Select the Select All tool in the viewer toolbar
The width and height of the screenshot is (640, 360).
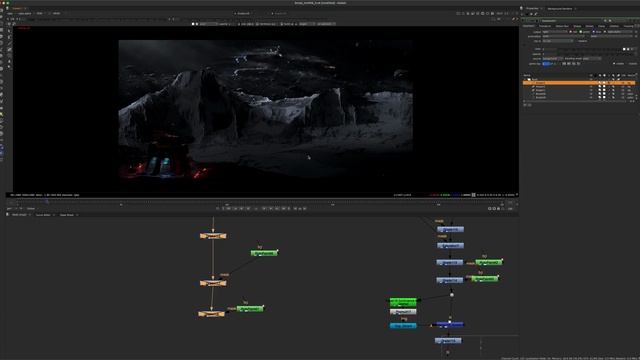9,30
